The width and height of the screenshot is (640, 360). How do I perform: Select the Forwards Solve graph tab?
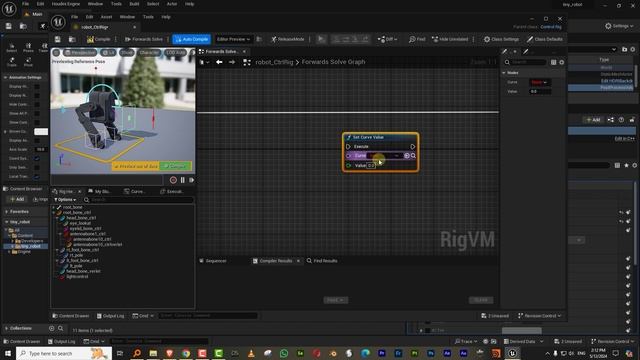click(x=221, y=51)
